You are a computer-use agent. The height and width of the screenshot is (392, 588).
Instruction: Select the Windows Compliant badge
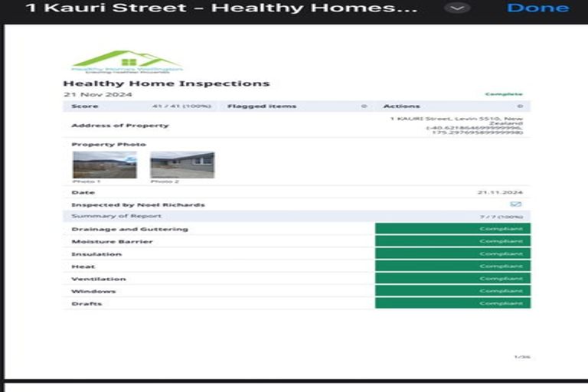click(x=452, y=291)
